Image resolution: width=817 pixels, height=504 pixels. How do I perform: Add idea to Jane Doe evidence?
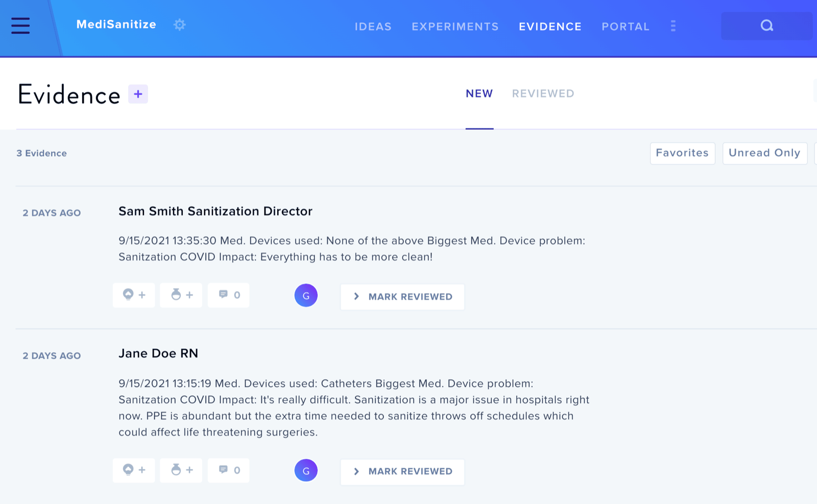click(x=134, y=470)
